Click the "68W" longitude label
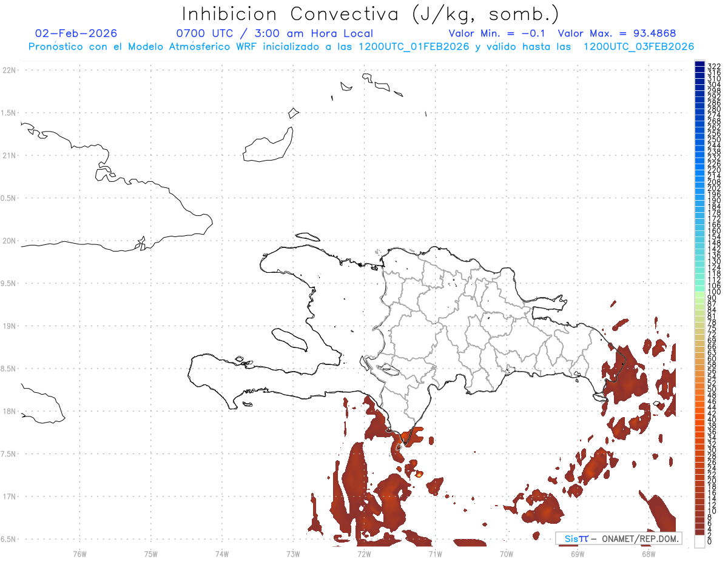Viewport: 728px width, 562px height. click(649, 553)
